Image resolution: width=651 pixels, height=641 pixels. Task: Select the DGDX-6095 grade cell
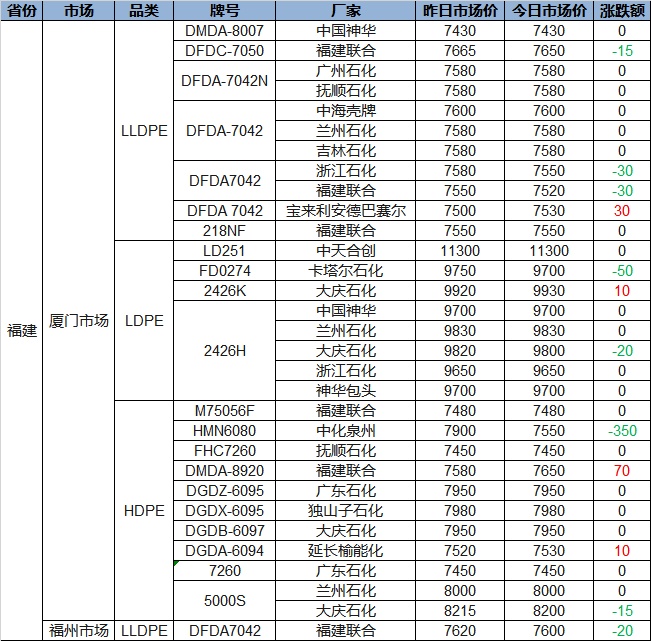pyautogui.click(x=225, y=511)
